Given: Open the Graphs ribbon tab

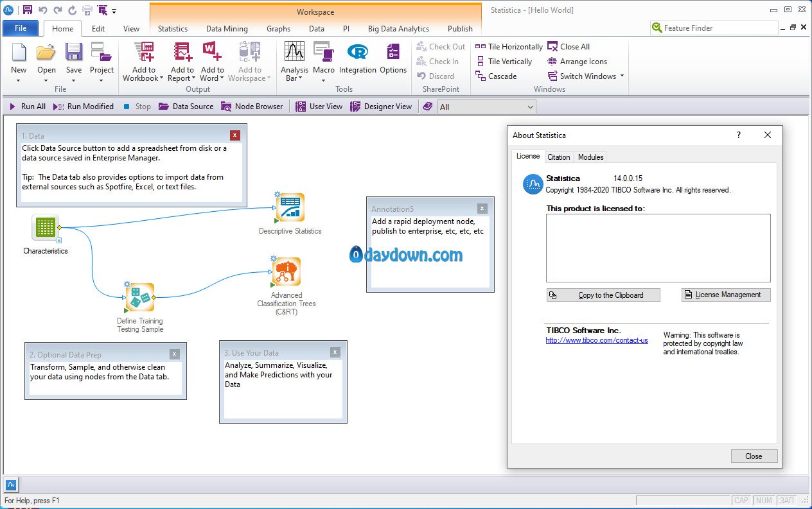Looking at the screenshot, I should [x=278, y=29].
